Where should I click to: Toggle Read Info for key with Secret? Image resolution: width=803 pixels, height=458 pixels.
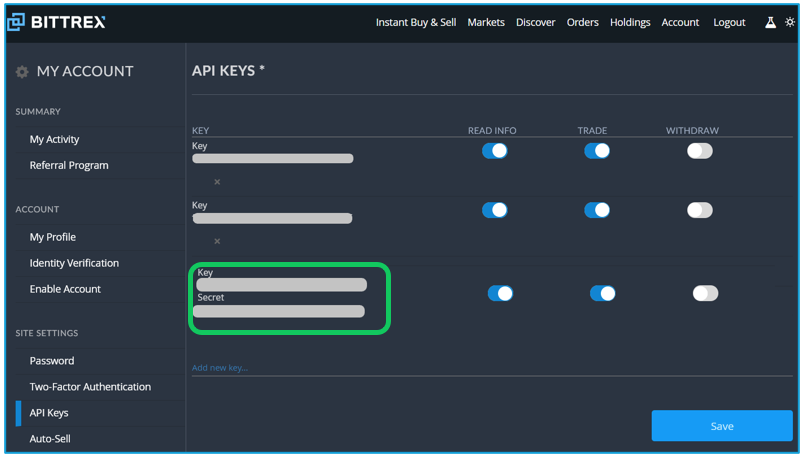(500, 293)
